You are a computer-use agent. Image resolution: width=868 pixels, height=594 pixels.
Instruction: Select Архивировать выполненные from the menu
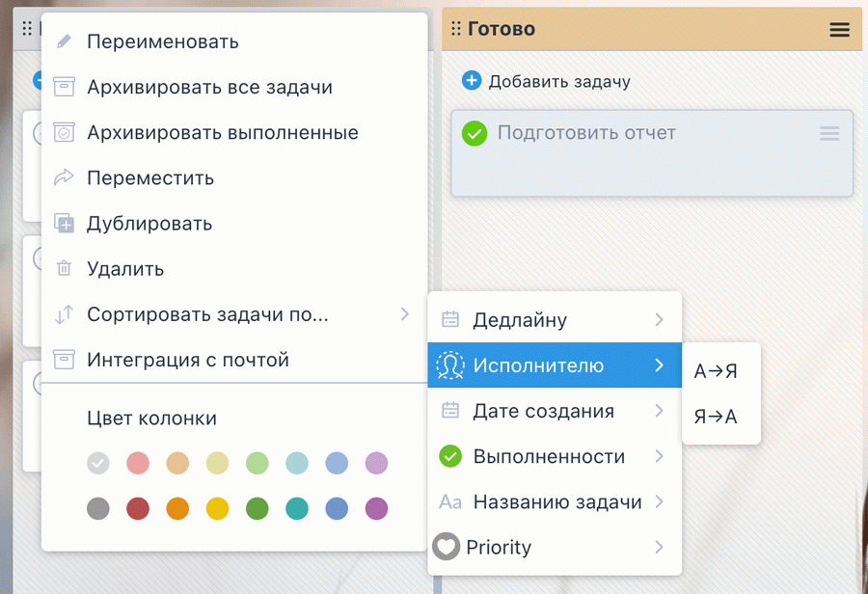tap(223, 133)
